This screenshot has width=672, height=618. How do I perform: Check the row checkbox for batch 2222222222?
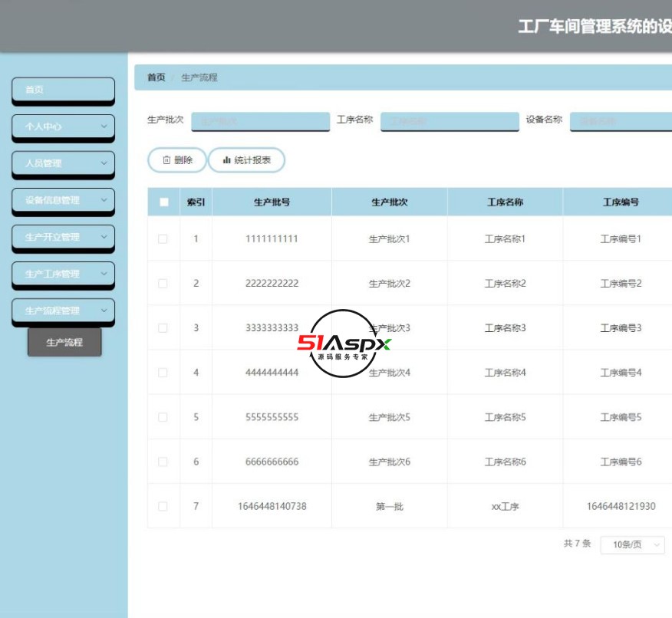point(162,283)
